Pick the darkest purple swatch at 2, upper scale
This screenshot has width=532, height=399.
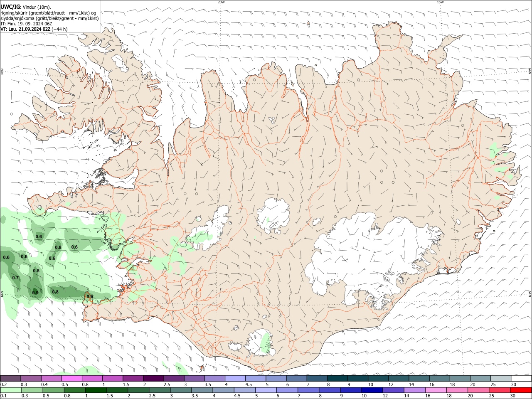(153, 378)
